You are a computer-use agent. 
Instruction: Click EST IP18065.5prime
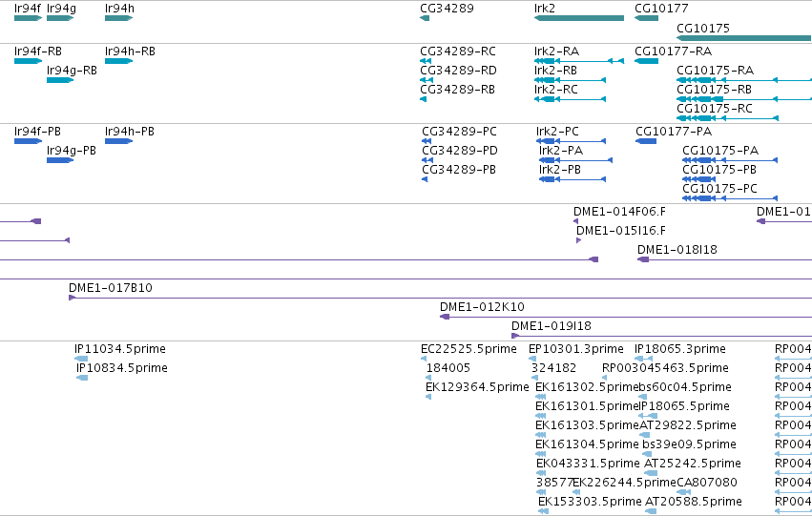click(x=684, y=407)
